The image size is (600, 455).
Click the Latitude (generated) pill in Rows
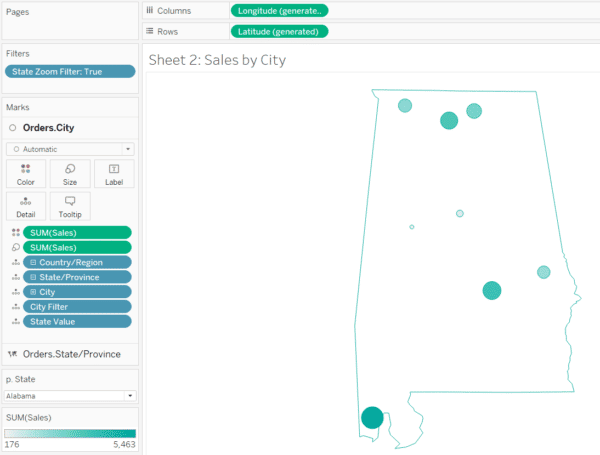tap(279, 31)
